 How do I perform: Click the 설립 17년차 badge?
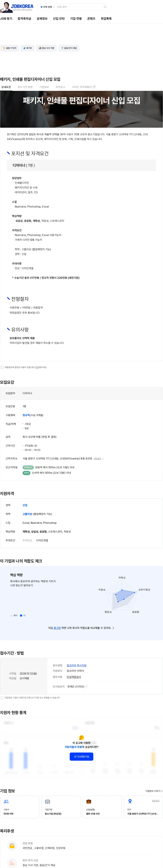(x=10, y=48)
